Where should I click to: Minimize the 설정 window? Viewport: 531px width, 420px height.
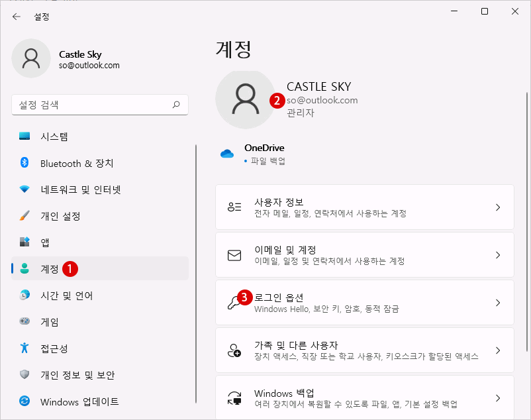click(x=454, y=11)
